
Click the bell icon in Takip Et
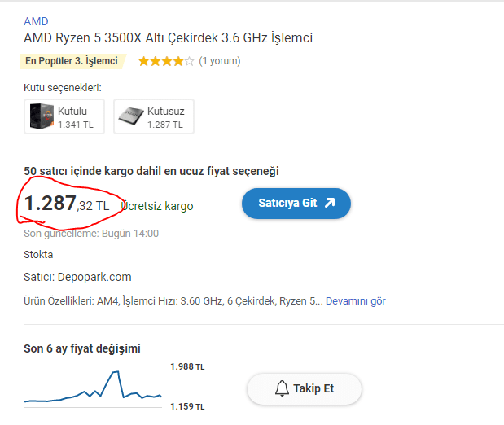click(x=282, y=388)
